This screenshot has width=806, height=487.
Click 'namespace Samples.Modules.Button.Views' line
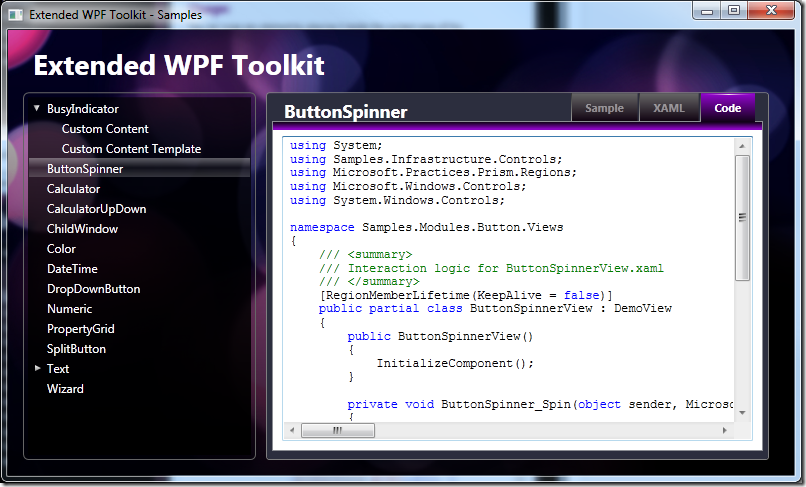pos(427,227)
